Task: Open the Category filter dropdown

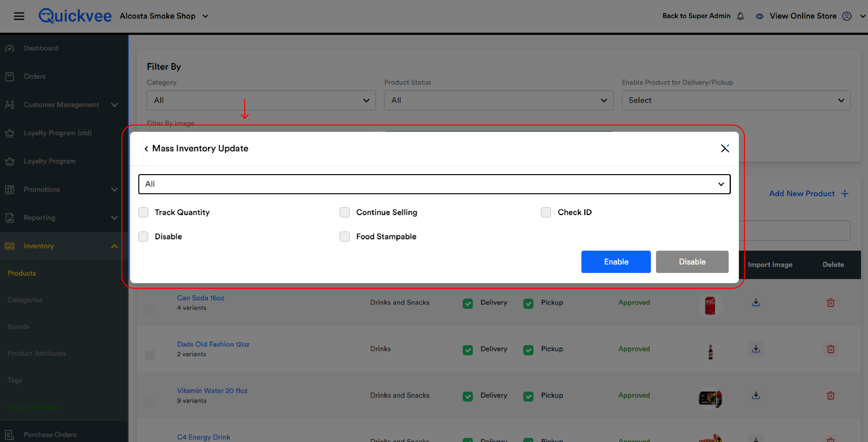Action: click(261, 100)
